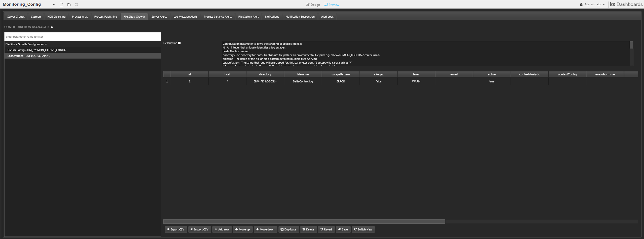Viewport: 644px width, 239px height.
Task: Select the true active cell
Action: click(x=492, y=81)
